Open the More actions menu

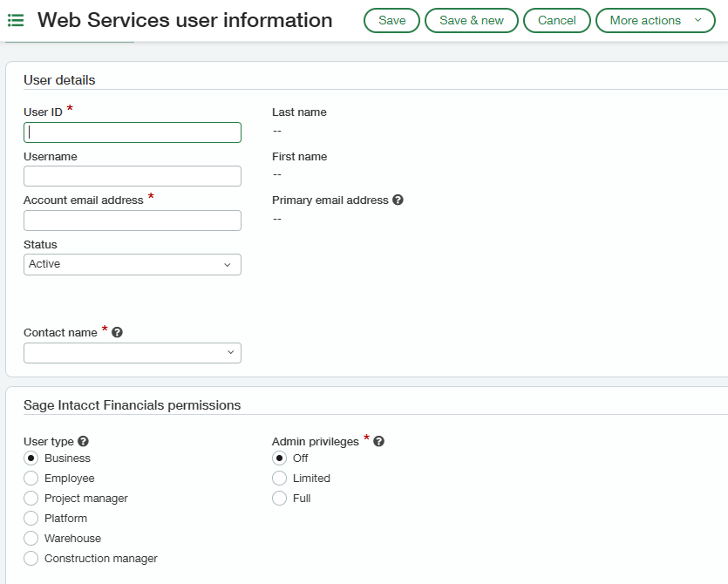coord(655,20)
